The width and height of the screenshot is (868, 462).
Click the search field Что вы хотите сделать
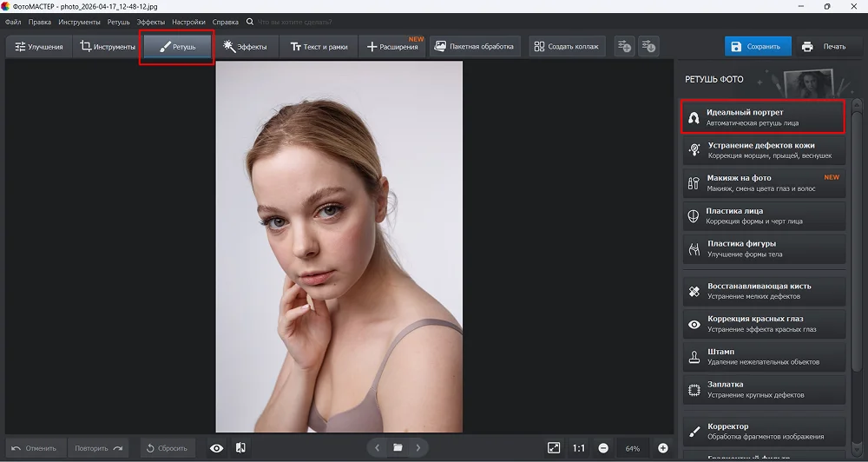294,23
